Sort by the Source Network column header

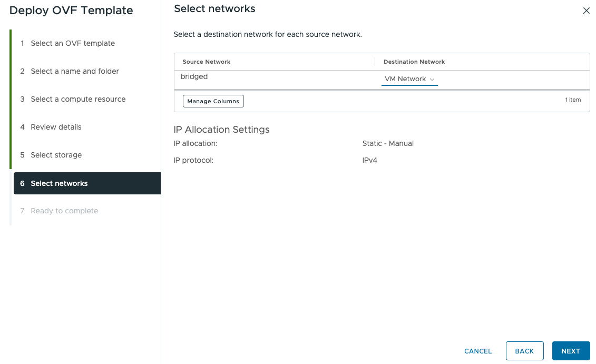coord(206,62)
